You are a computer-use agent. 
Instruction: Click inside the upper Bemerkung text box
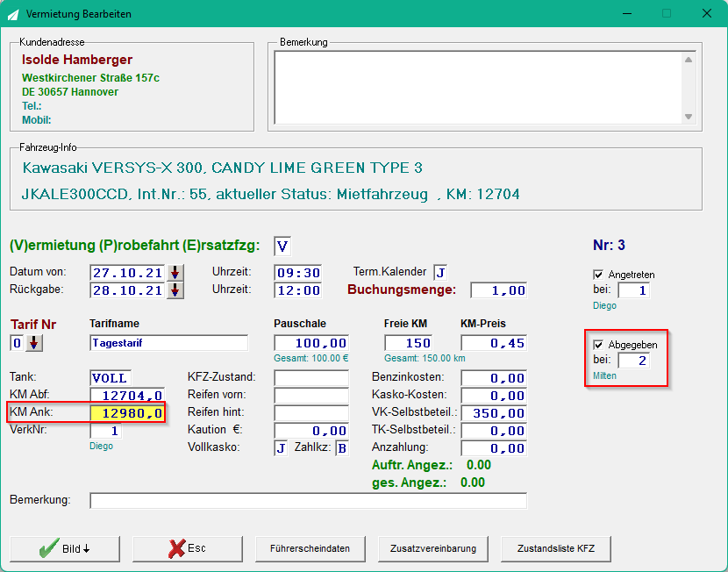[478, 87]
